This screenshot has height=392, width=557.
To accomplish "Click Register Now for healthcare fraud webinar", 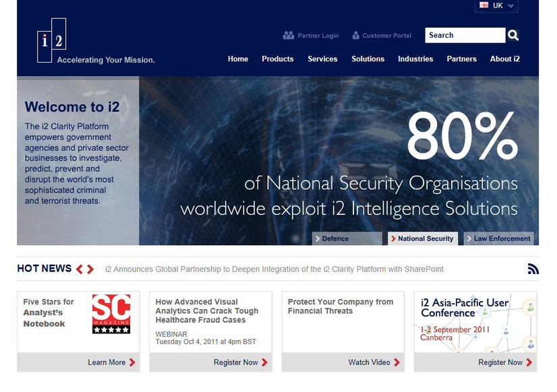I will tap(236, 362).
